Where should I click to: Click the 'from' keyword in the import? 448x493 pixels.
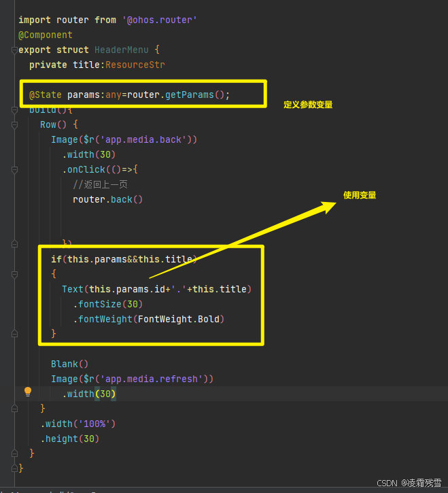pyautogui.click(x=105, y=20)
